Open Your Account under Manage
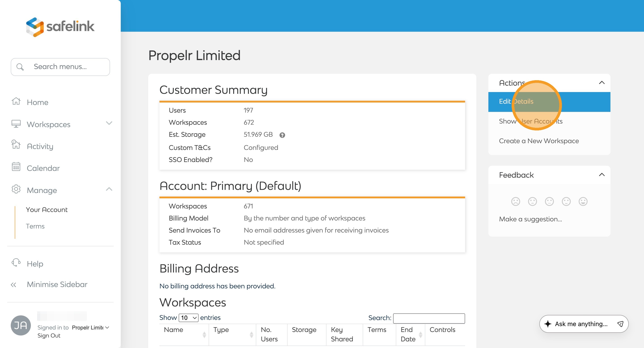The height and width of the screenshot is (348, 644). point(47,210)
